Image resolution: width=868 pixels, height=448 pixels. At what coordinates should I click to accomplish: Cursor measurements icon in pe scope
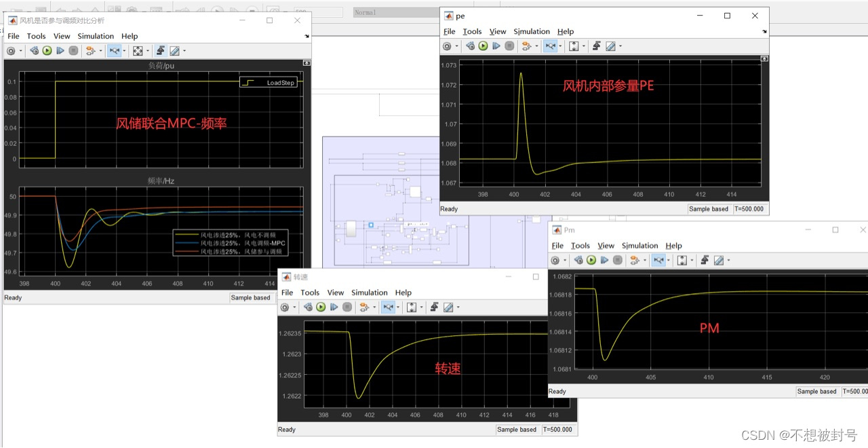coord(610,46)
